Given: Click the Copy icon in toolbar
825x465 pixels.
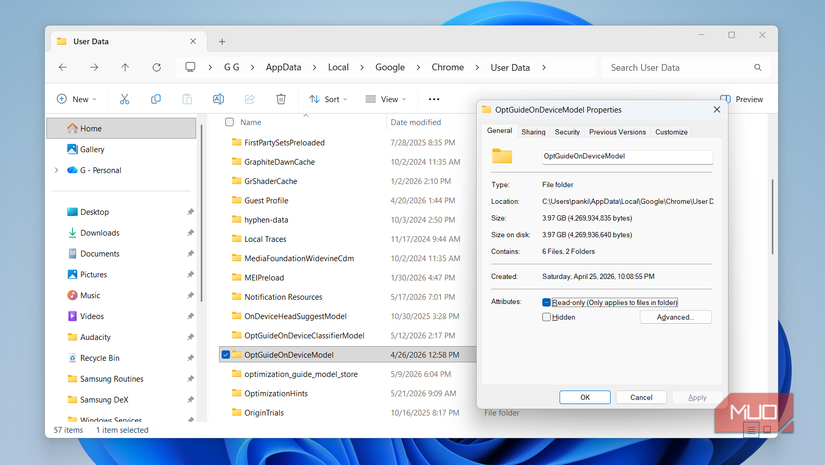Looking at the screenshot, I should (x=156, y=99).
